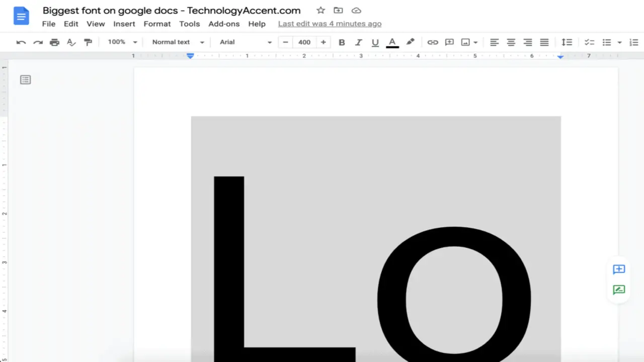Open the highlight color picker
The width and height of the screenshot is (644, 362).
411,42
